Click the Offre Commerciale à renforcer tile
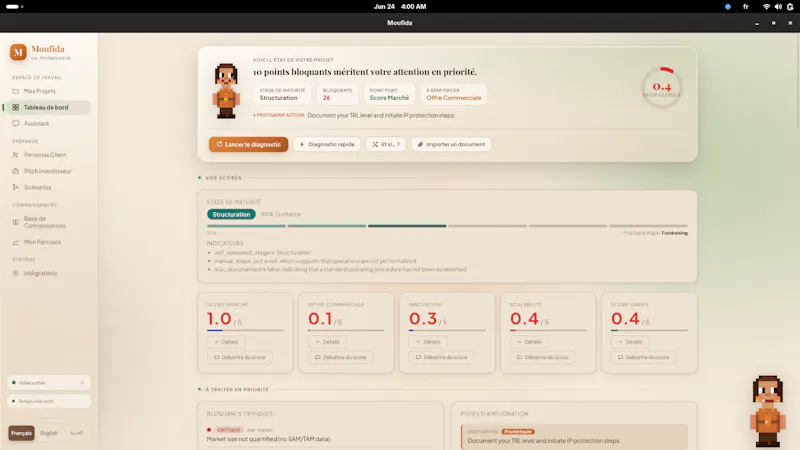This screenshot has height=450, width=800. click(x=454, y=94)
